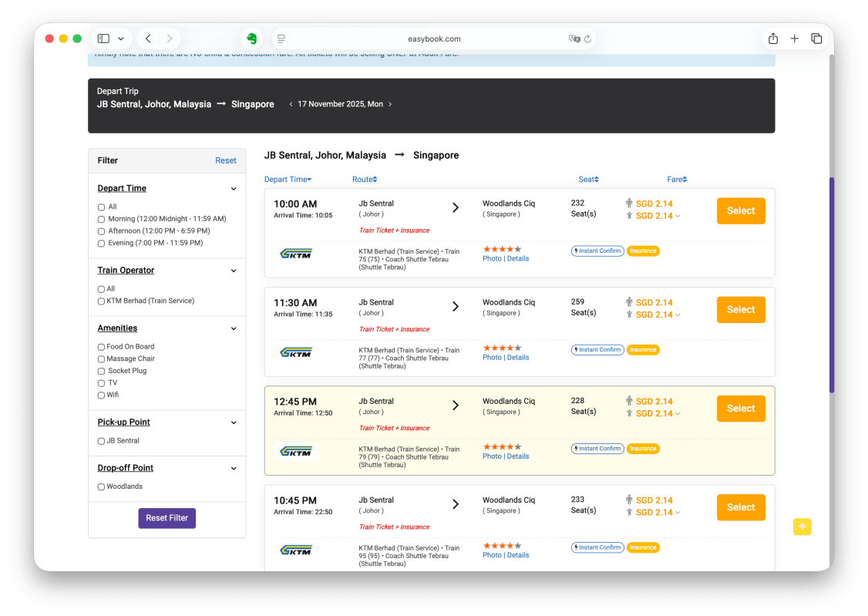Viewport: 868px width, 616px height.
Task: Enable the Wifi amenity checkbox
Action: pos(101,396)
